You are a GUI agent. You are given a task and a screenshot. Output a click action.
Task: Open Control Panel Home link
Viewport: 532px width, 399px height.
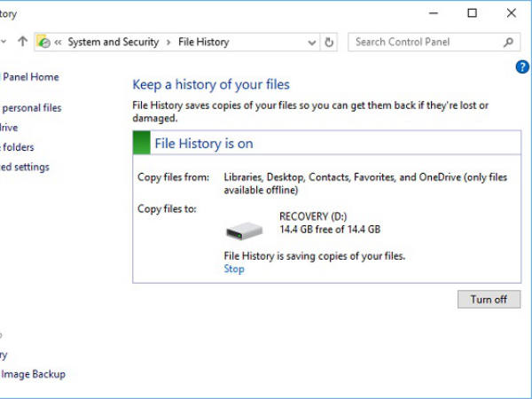click(29, 77)
